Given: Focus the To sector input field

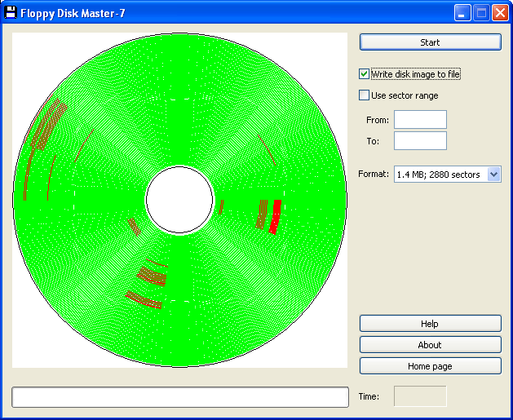Looking at the screenshot, I should tap(420, 140).
